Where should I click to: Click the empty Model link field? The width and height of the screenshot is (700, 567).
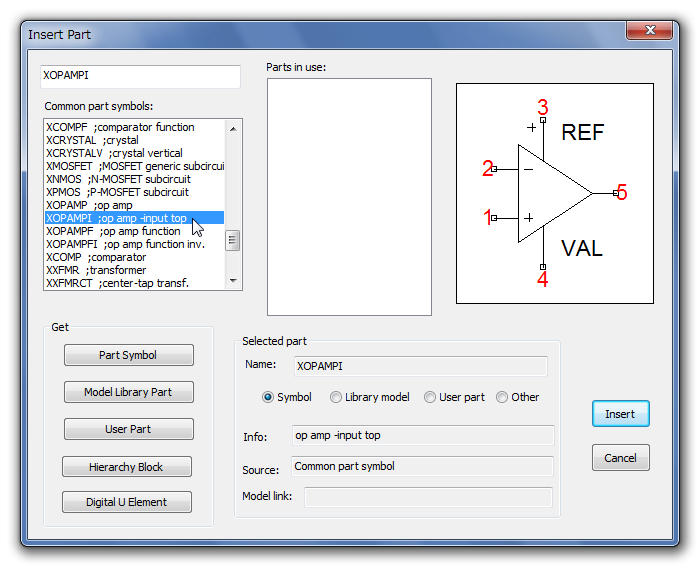(428, 497)
